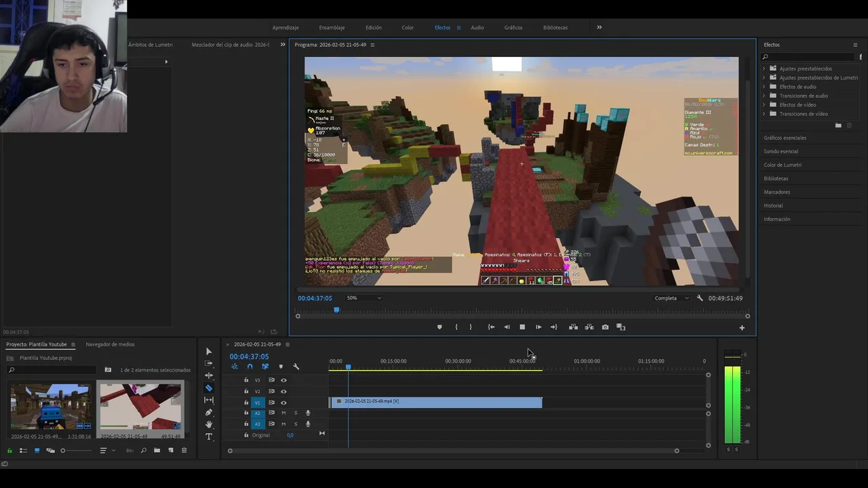868x488 pixels.
Task: Mute audio track A2
Action: click(x=283, y=413)
